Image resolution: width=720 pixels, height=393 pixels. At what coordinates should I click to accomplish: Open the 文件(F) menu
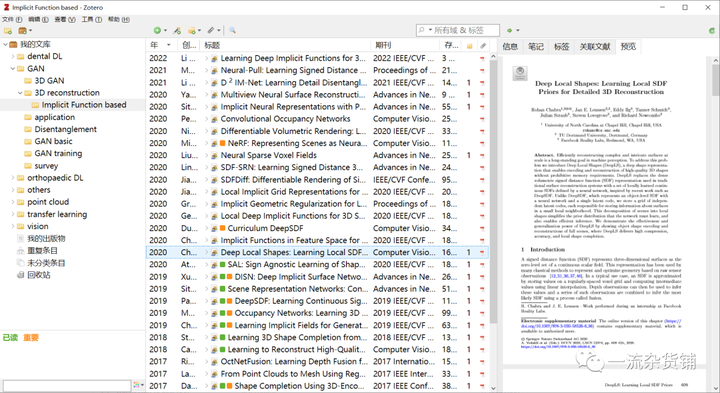(12, 19)
